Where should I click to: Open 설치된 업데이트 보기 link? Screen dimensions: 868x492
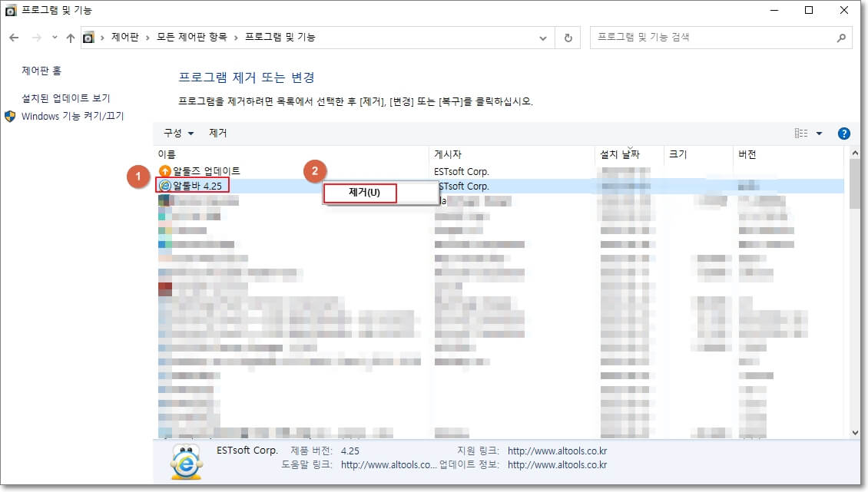pyautogui.click(x=66, y=98)
